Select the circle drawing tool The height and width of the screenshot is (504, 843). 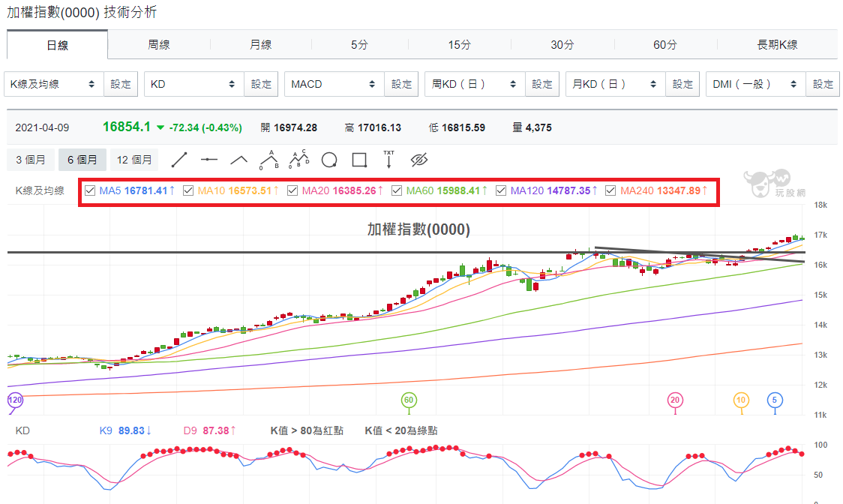329,160
